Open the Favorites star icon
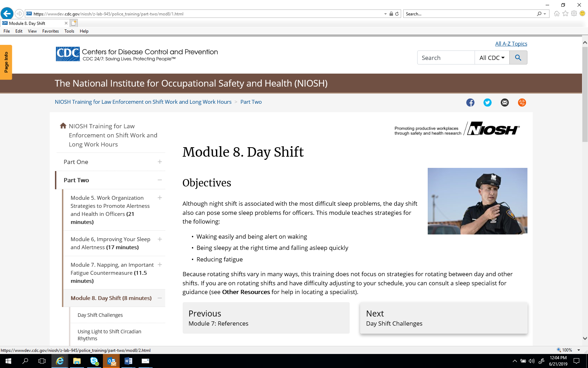Screen dimensions: 588x368 566,14
